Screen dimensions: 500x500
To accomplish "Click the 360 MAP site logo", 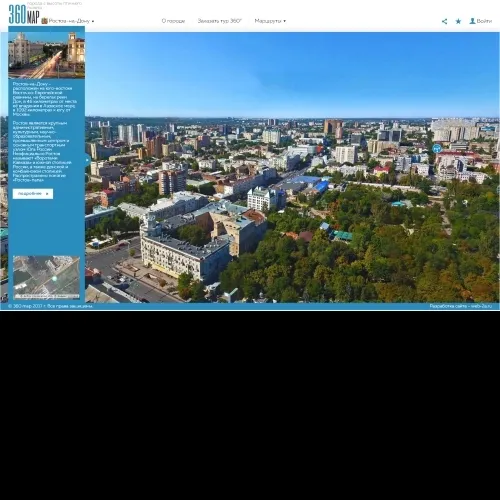I will pos(24,14).
